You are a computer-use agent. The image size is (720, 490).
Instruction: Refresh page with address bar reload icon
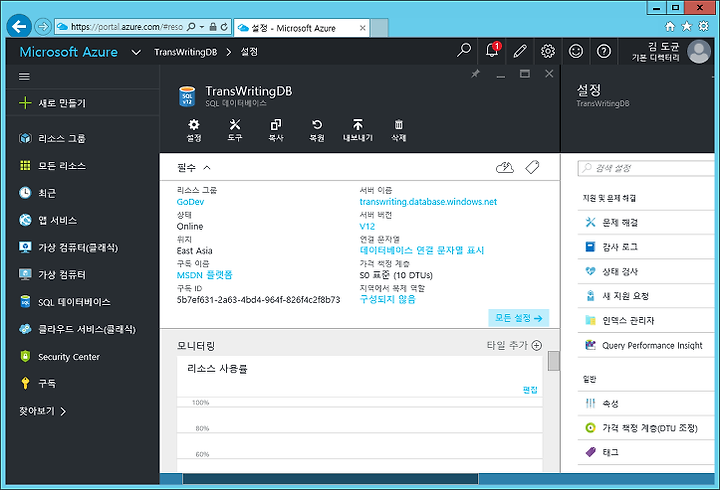(x=224, y=27)
